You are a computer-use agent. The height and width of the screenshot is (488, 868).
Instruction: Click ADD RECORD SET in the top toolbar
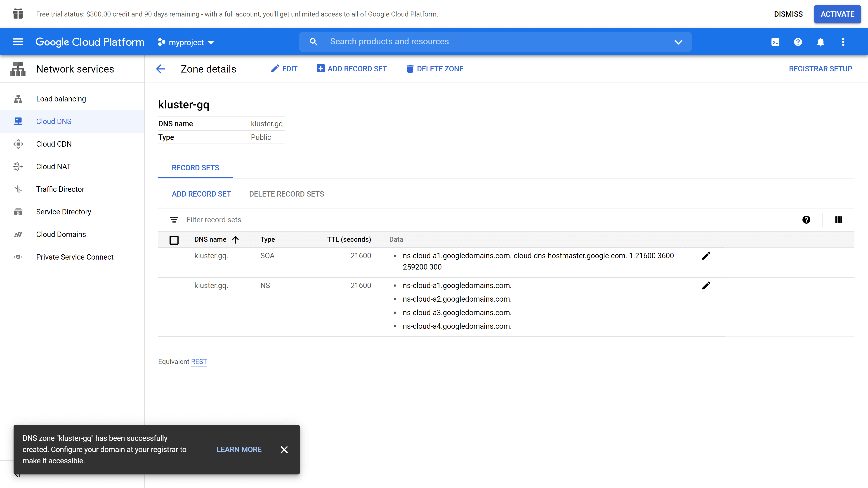(352, 69)
